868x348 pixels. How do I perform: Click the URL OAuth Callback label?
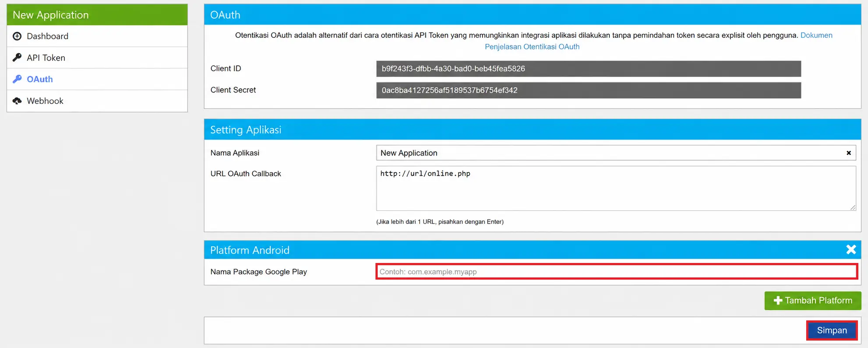pyautogui.click(x=246, y=174)
